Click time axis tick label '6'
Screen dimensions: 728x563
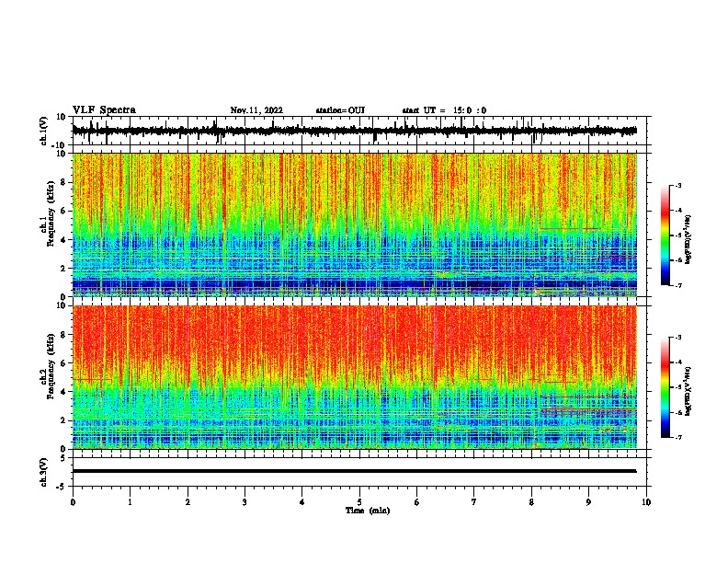pyautogui.click(x=417, y=502)
